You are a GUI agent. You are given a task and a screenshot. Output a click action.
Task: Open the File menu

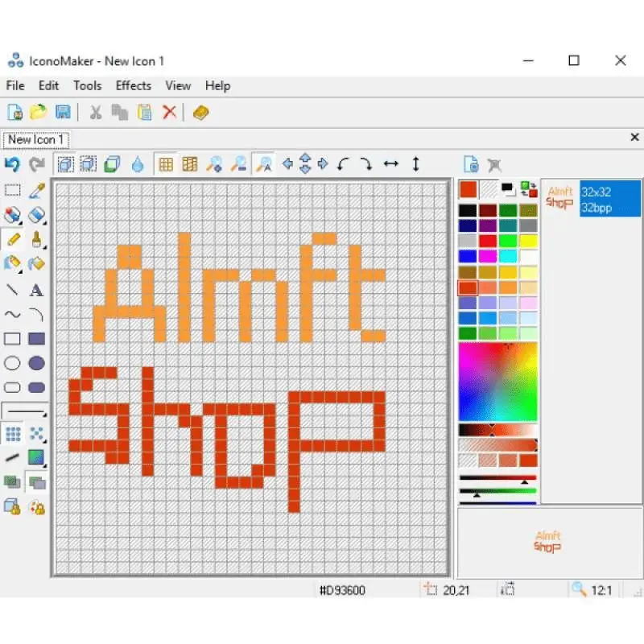(15, 86)
